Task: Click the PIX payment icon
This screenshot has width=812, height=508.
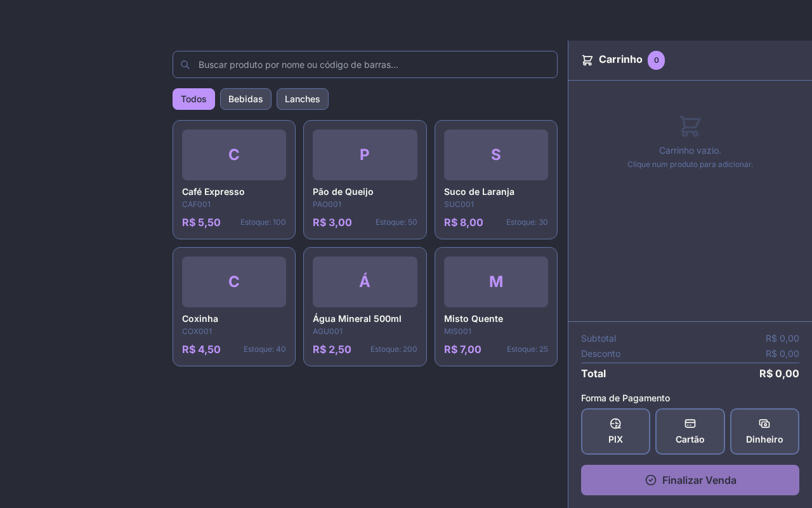Action: (615, 424)
